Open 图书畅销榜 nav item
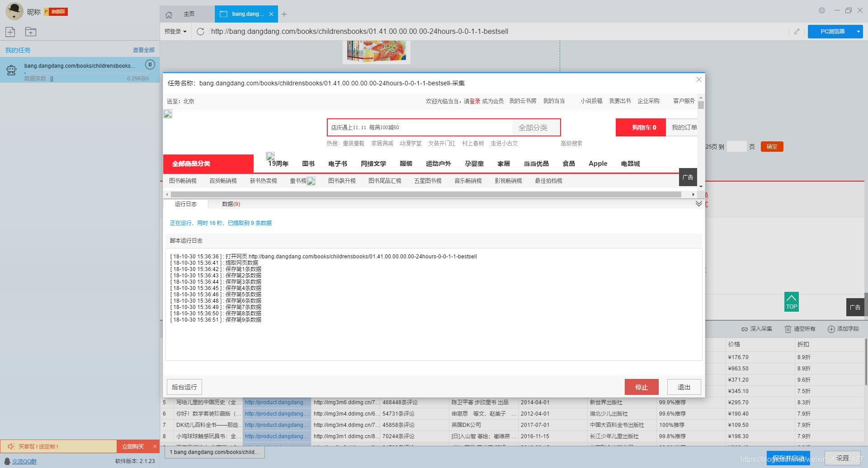 183,181
